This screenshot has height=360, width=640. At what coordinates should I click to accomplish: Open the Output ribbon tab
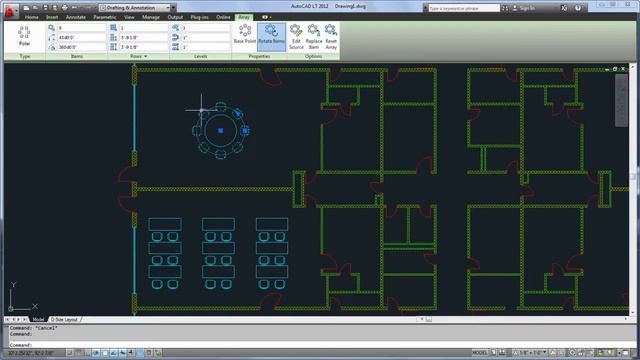tap(175, 17)
